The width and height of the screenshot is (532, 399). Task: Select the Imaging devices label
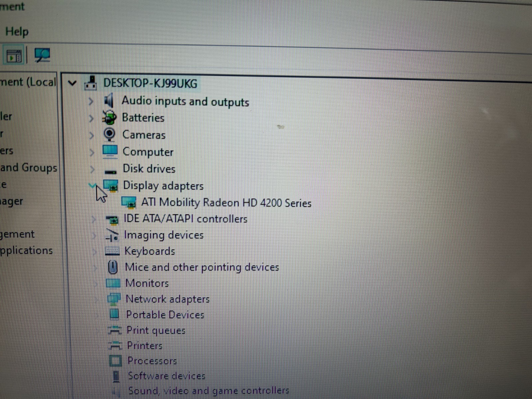164,235
